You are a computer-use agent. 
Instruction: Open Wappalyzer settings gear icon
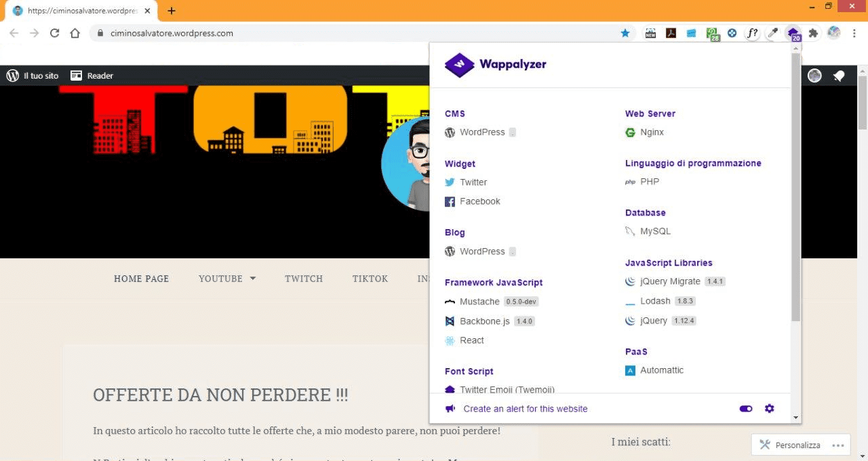pos(769,409)
